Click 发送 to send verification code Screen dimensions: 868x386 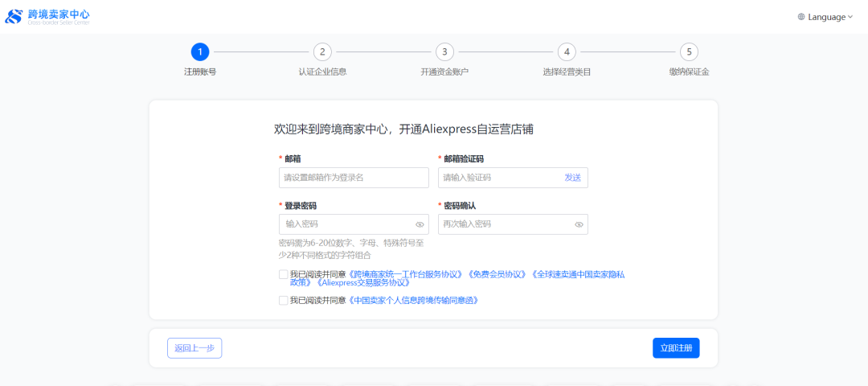coord(572,178)
